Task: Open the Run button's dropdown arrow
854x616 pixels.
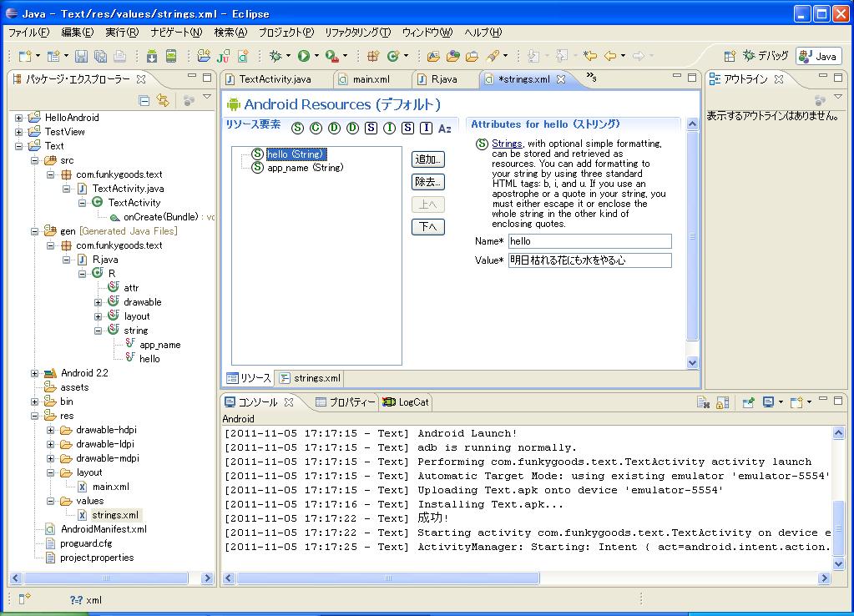Action: pos(316,56)
